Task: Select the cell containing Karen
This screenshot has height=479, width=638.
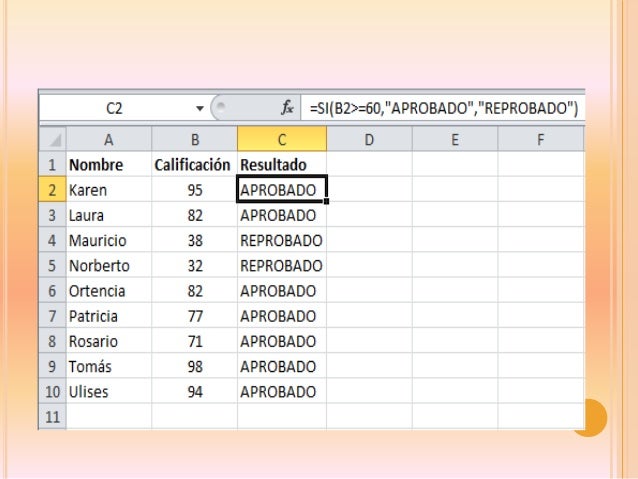Action: point(109,190)
